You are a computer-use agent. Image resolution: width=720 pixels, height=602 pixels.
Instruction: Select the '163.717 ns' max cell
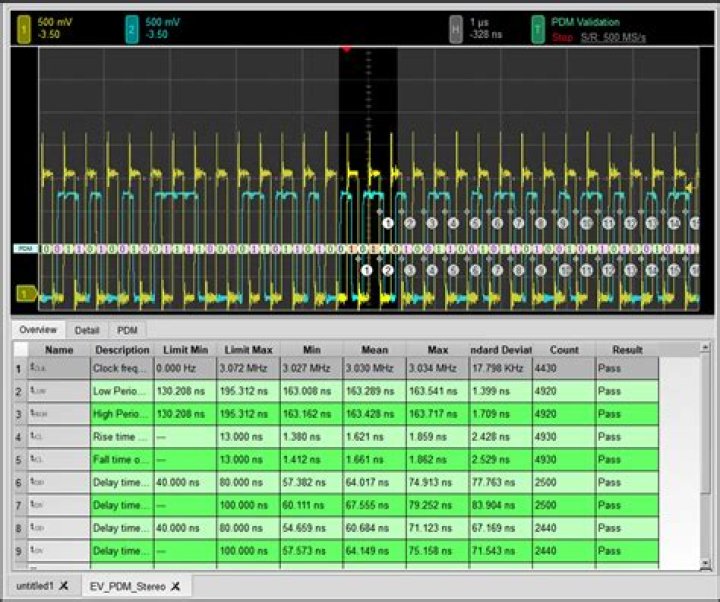tap(438, 414)
